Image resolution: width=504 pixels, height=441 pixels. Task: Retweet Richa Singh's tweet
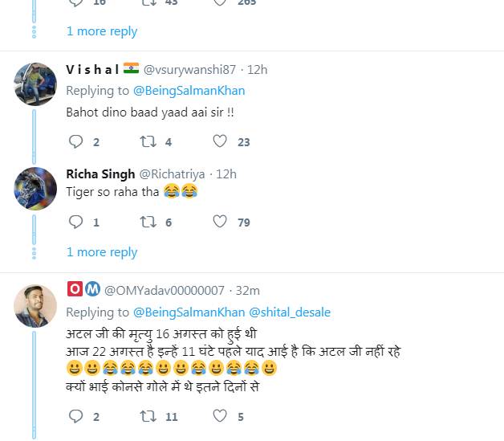click(148, 222)
